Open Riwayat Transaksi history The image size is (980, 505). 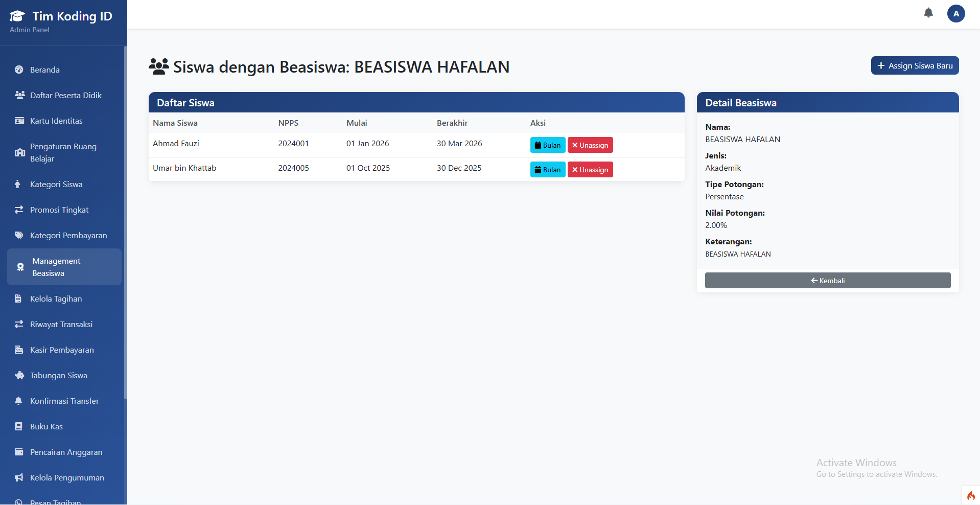click(x=60, y=324)
